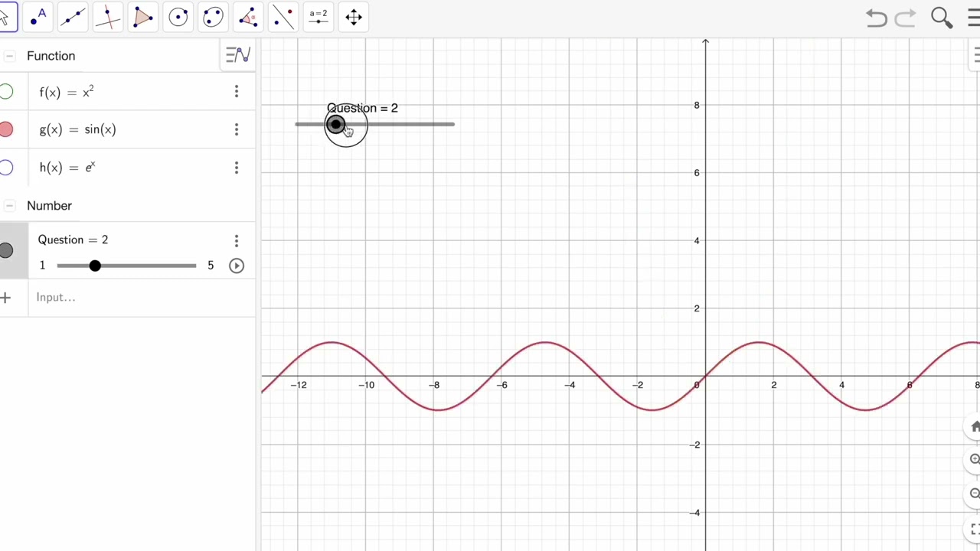This screenshot has height=551, width=980.
Task: Open the Algebra view sort/style icon
Action: coord(238,55)
